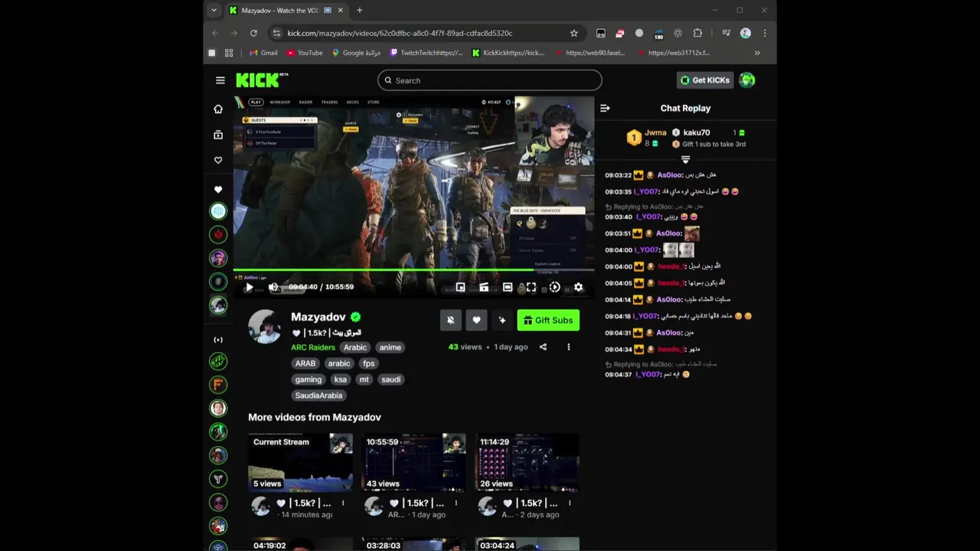Image resolution: width=980 pixels, height=551 pixels.
Task: View site information icon in address bar
Action: pos(276,33)
